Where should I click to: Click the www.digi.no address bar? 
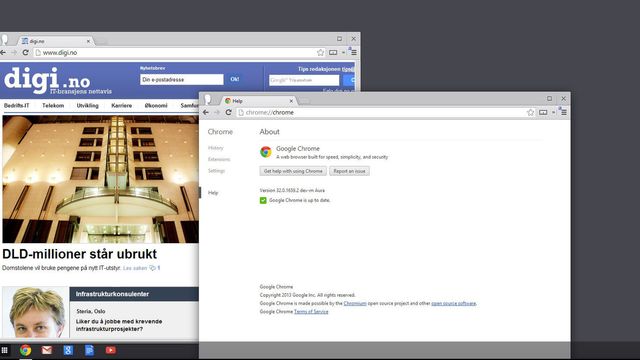point(180,52)
